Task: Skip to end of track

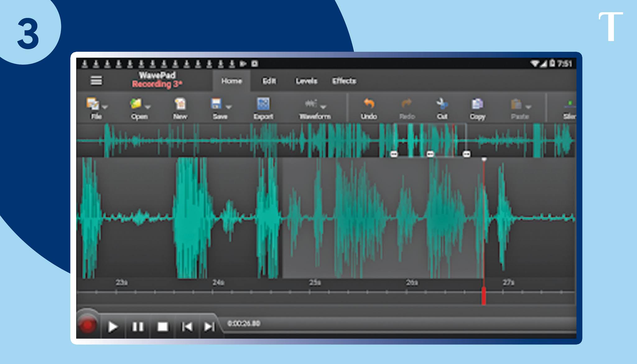Action: [210, 327]
